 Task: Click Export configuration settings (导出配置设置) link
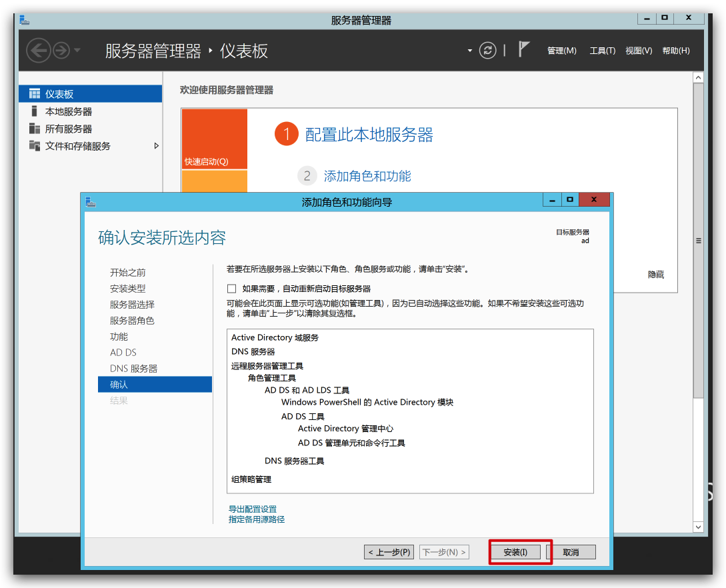pyautogui.click(x=252, y=509)
